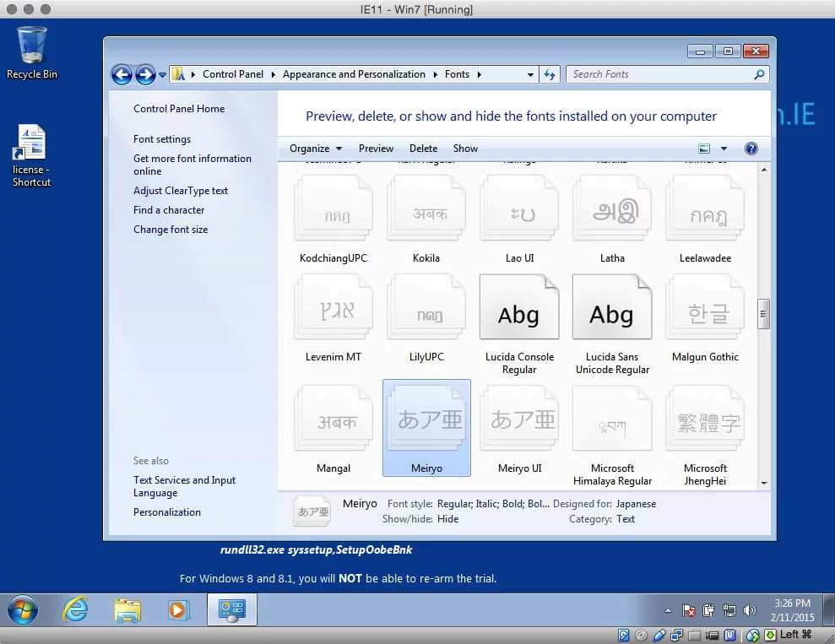The width and height of the screenshot is (835, 644).
Task: Go back with the Back arrow button
Action: pyautogui.click(x=122, y=74)
